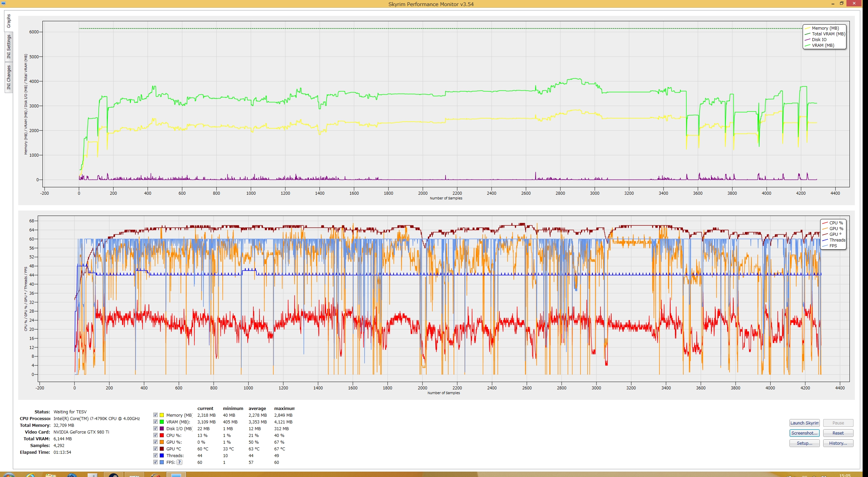
Task: Toggle the FPS checkbox
Action: 155,462
